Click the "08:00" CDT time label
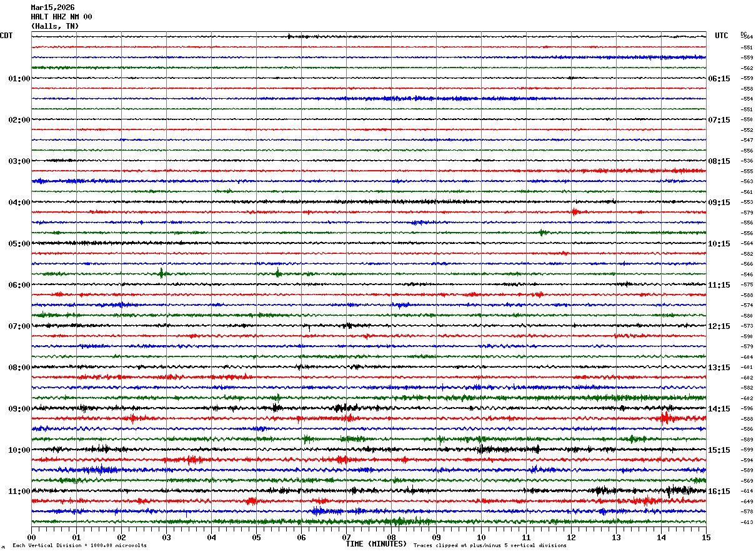 19,368
